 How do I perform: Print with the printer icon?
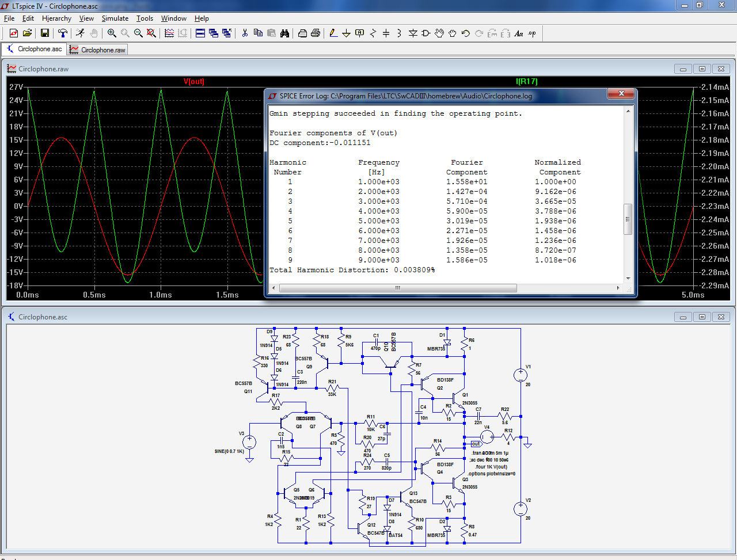[316, 33]
